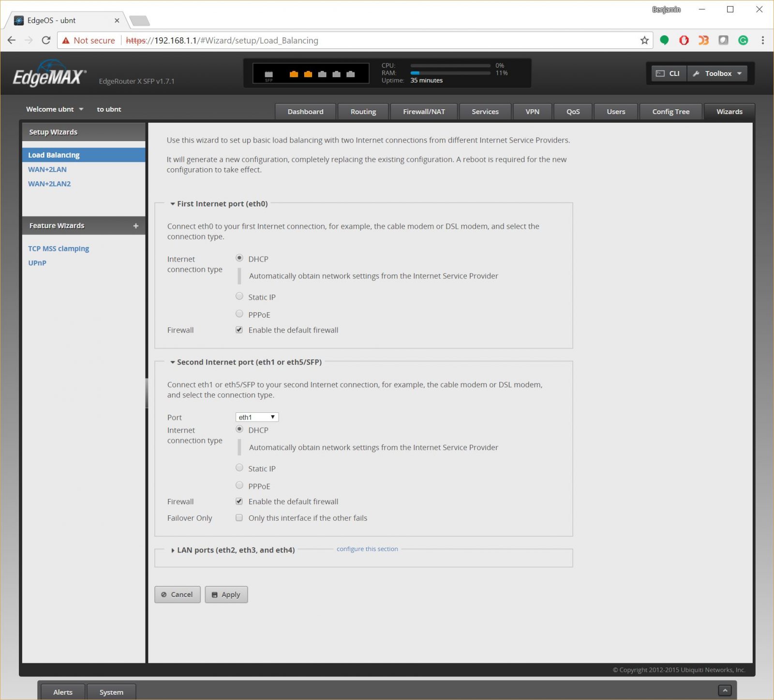Switch to the Firewall/NAT tab

[423, 111]
